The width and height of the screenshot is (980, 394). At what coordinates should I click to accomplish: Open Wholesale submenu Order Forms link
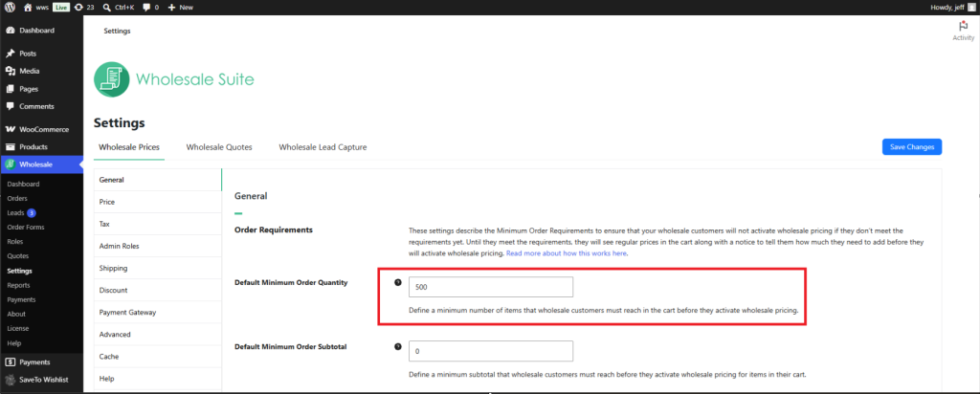pyautogui.click(x=26, y=228)
